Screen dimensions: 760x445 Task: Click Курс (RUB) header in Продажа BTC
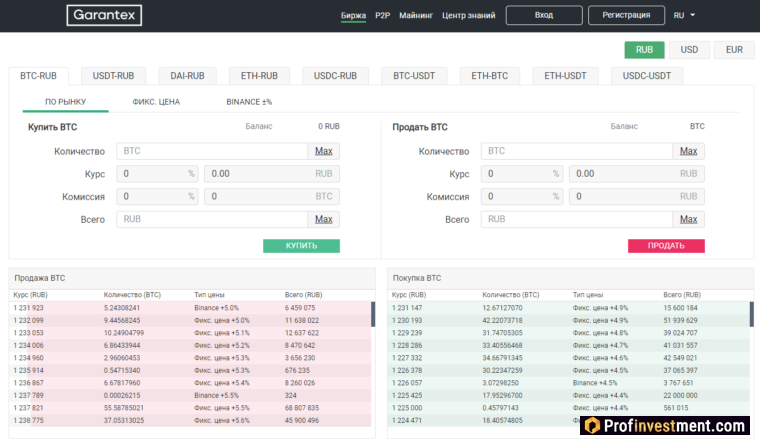[x=31, y=295]
